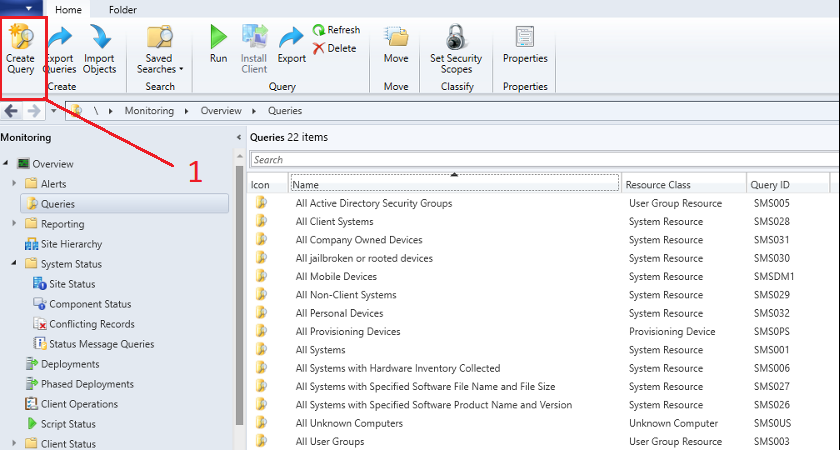Screen dimensions: 840x450
Task: Select the All Personal Devices query
Action: [339, 313]
